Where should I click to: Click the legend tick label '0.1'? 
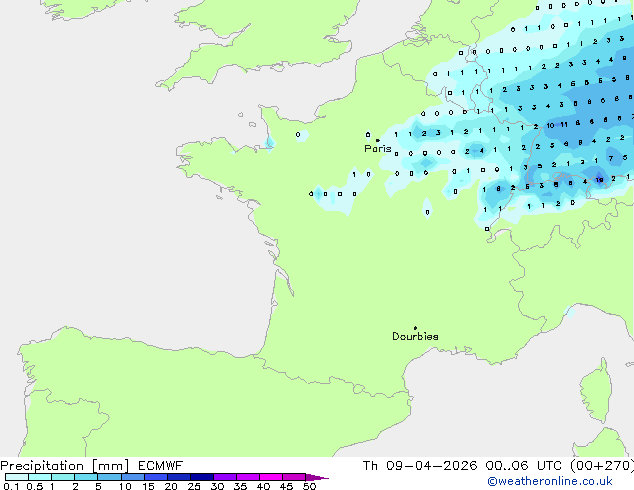11,486
